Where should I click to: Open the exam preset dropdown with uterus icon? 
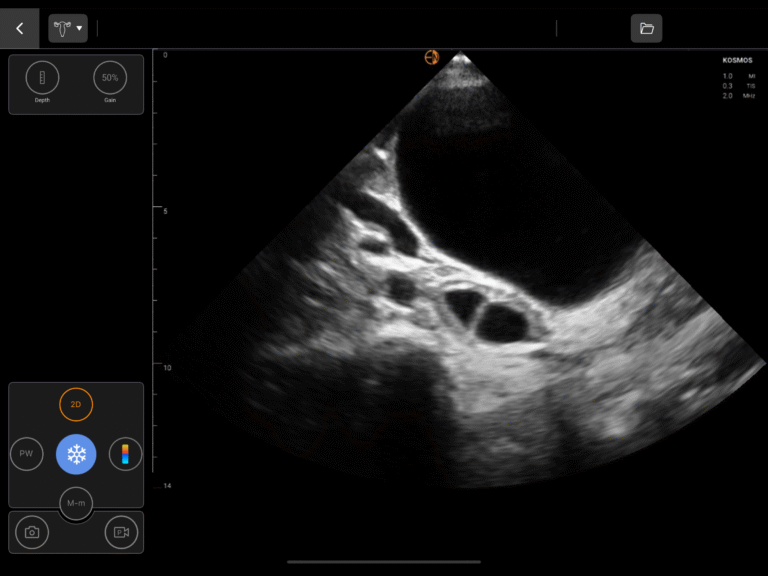click(x=68, y=28)
